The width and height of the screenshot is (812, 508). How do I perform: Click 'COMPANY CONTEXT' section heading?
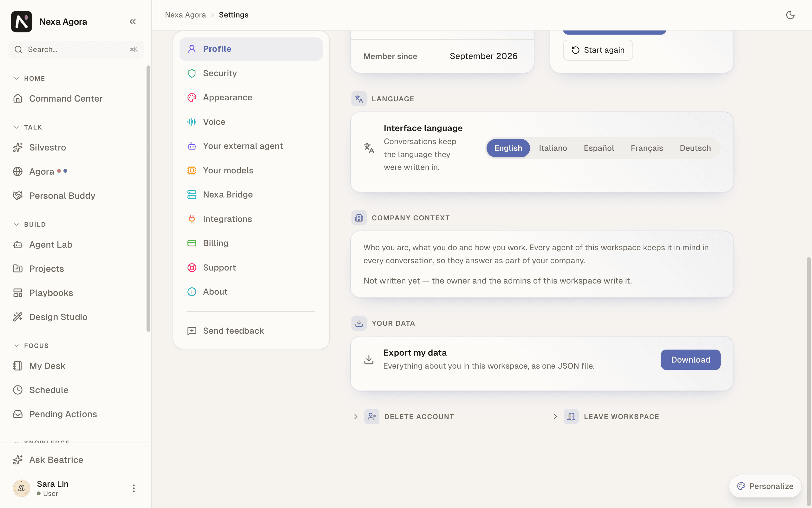411,218
